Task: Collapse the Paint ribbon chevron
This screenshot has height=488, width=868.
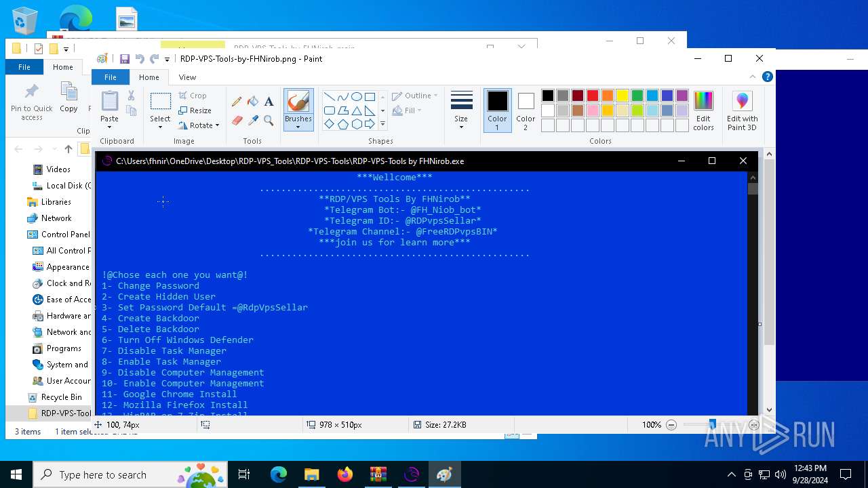Action: 752,77
